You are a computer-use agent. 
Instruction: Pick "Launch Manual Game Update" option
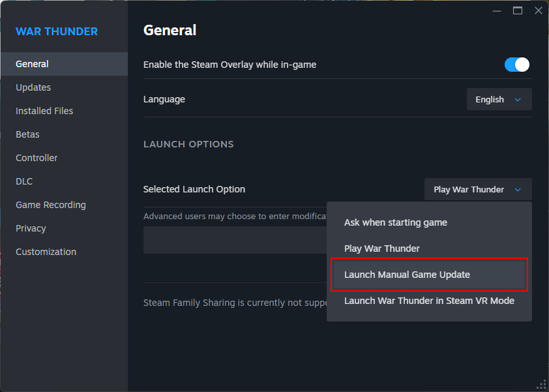(x=407, y=275)
